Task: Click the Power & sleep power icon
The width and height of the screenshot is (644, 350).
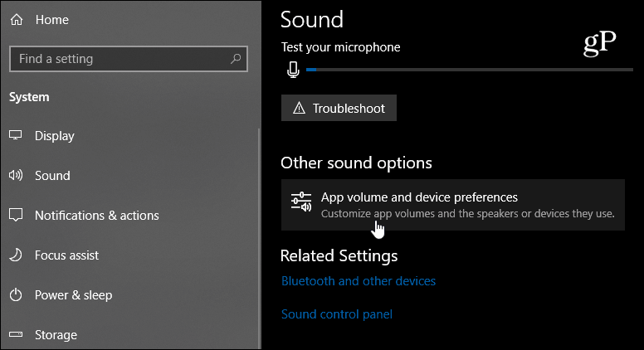Action: tap(16, 294)
